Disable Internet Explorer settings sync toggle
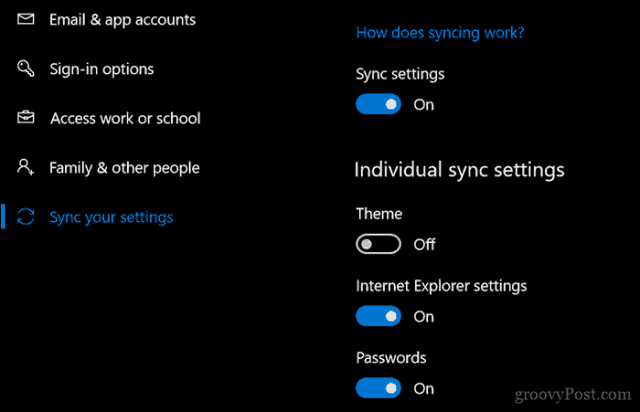640x412 pixels. pyautogui.click(x=378, y=316)
